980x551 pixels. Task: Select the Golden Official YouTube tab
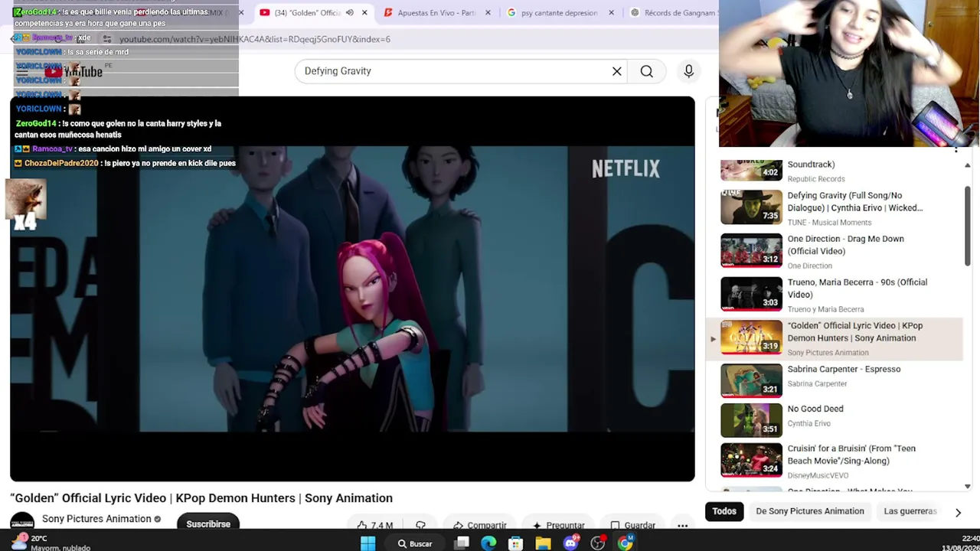point(306,13)
